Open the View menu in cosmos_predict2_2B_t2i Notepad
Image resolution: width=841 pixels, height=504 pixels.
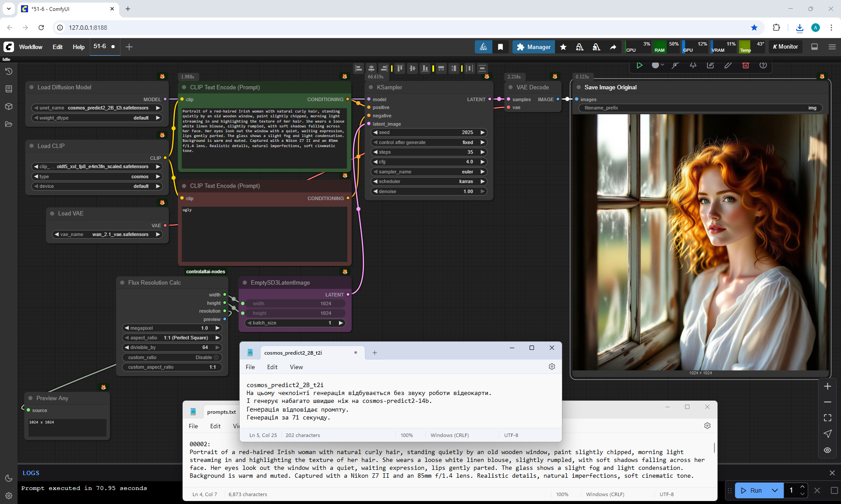[296, 367]
